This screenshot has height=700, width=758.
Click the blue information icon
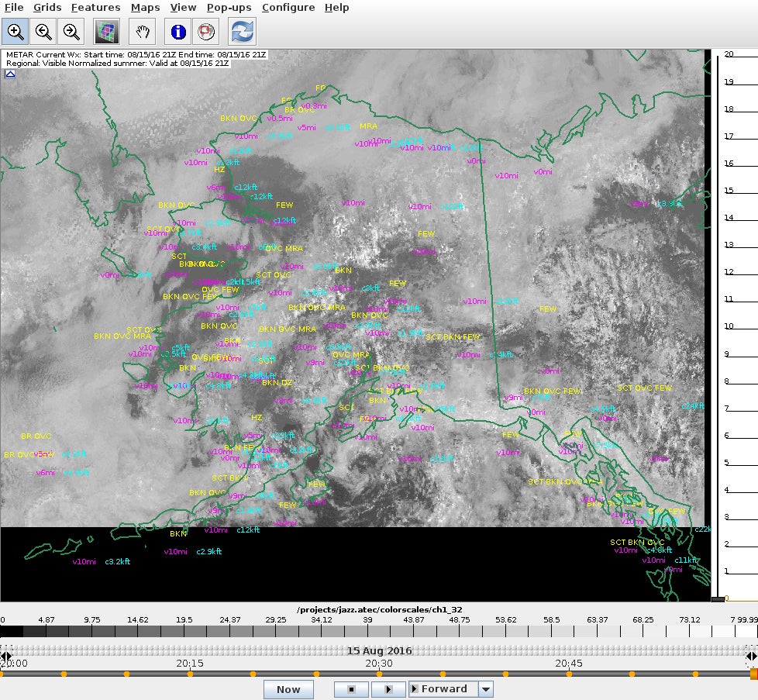[x=178, y=32]
